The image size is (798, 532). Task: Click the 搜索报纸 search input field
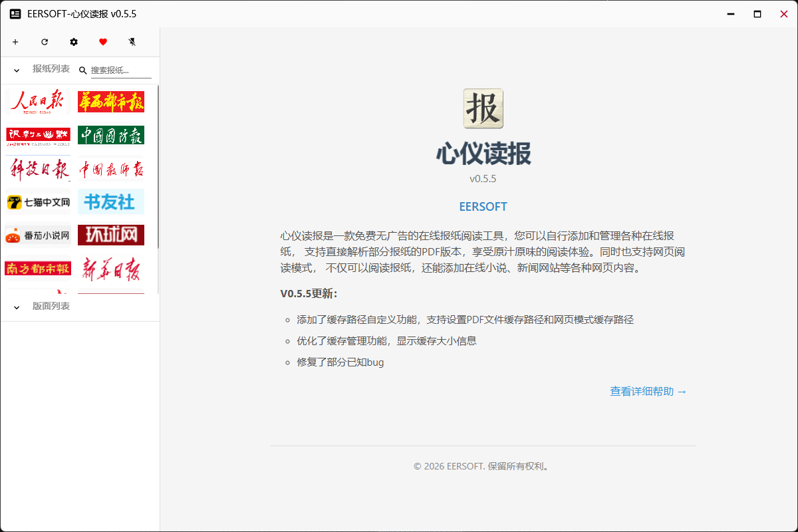(120, 69)
